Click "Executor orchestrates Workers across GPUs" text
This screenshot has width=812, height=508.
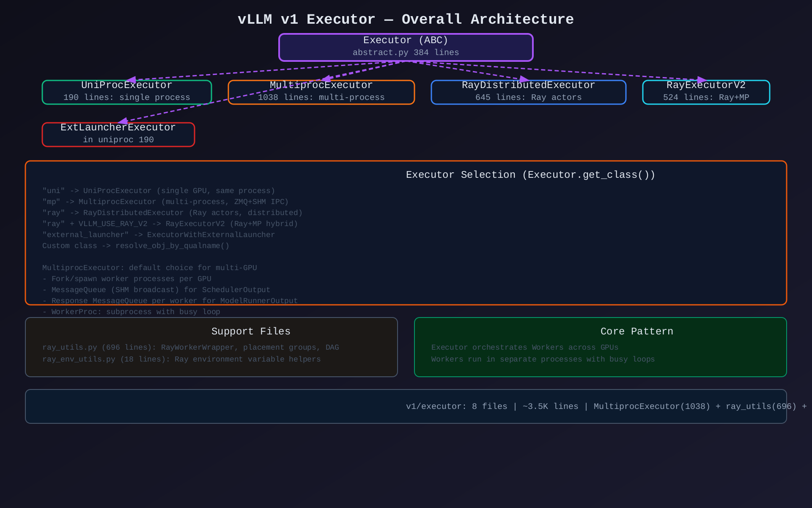pos(524,348)
